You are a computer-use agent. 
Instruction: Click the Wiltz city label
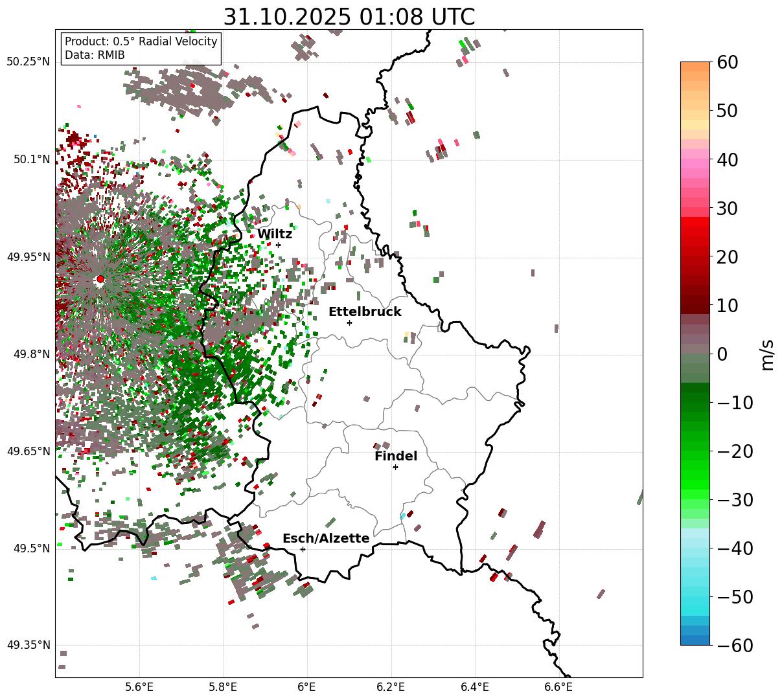pos(275,234)
